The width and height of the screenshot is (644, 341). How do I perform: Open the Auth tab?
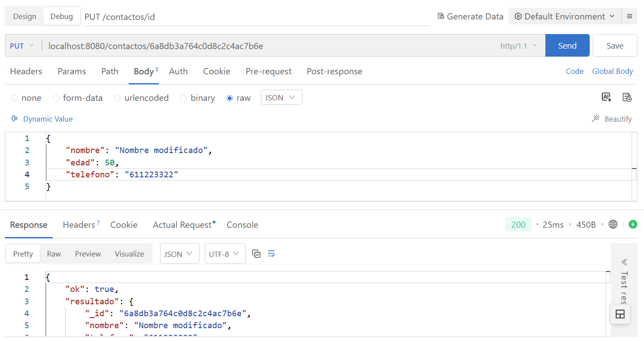[x=178, y=71]
